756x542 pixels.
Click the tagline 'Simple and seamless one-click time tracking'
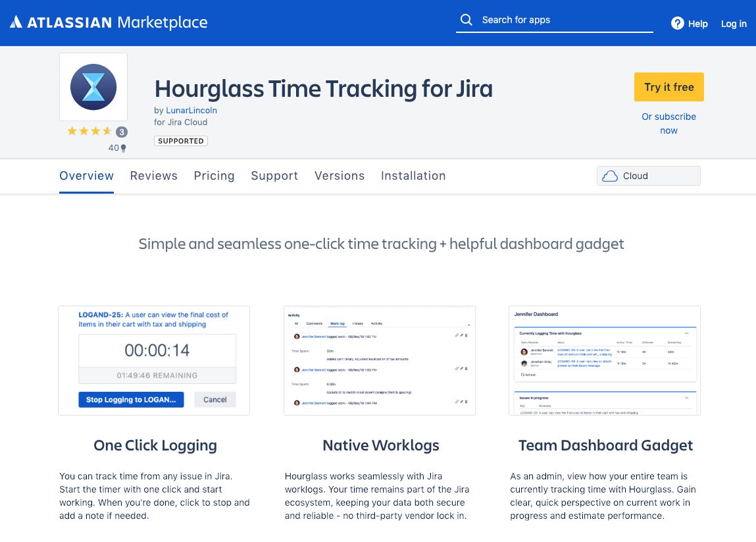click(382, 244)
